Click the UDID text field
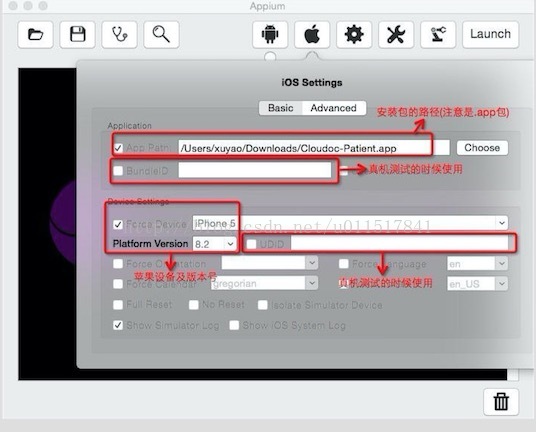536x432 pixels. [399, 244]
